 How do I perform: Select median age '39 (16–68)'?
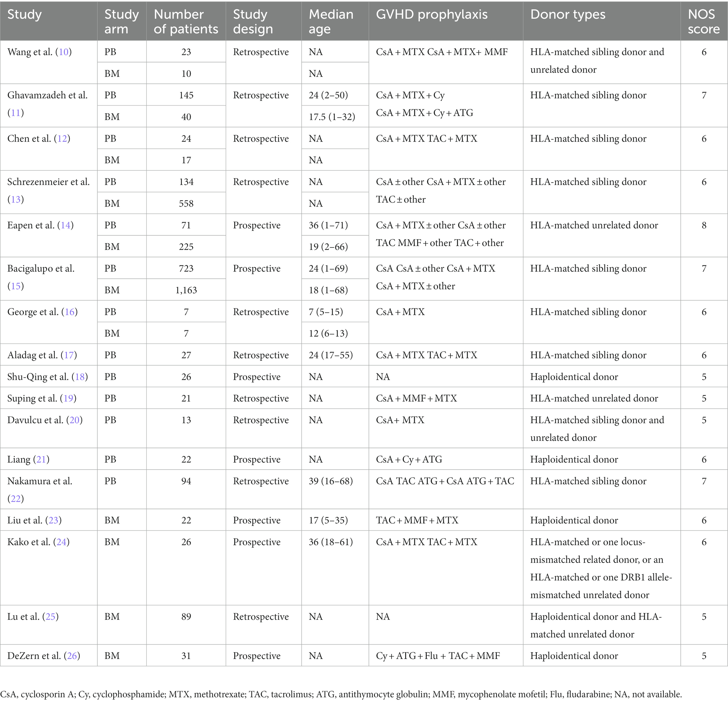click(x=330, y=481)
